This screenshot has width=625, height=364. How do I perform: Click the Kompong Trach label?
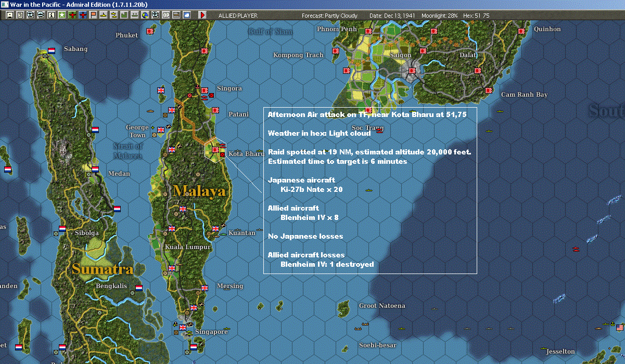point(299,55)
